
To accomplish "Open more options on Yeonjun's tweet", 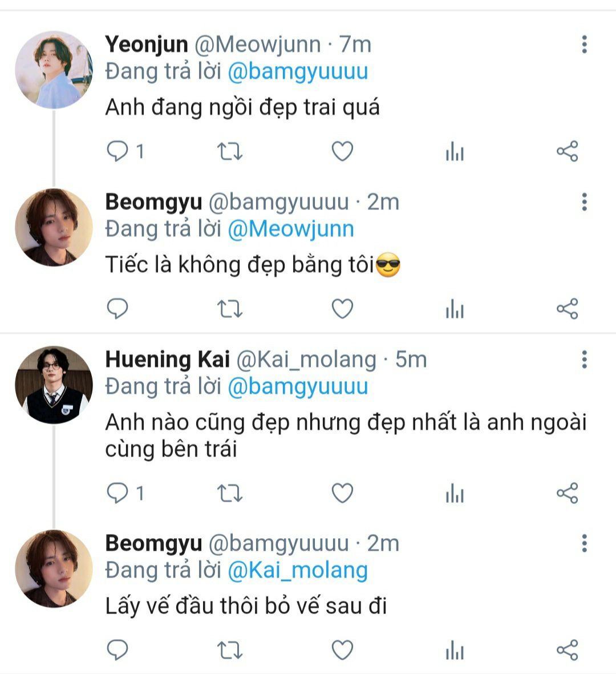I will 584,45.
